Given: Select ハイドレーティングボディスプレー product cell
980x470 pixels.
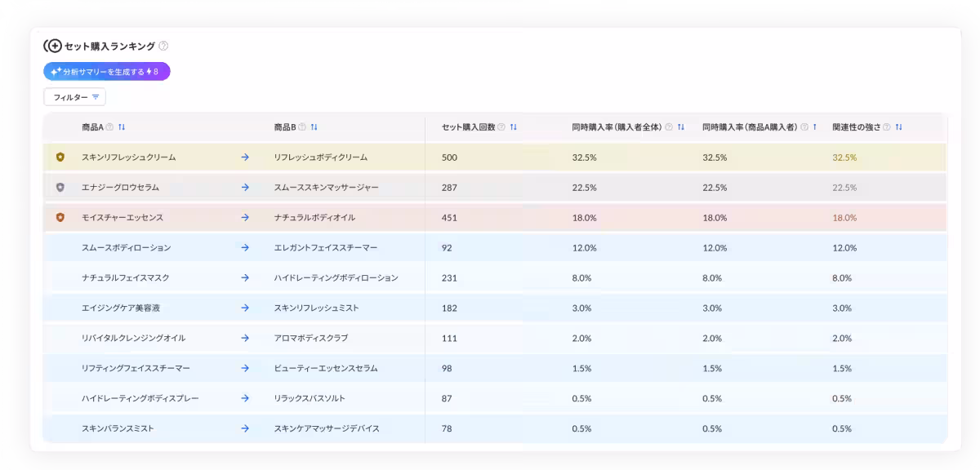Looking at the screenshot, I should (140, 398).
